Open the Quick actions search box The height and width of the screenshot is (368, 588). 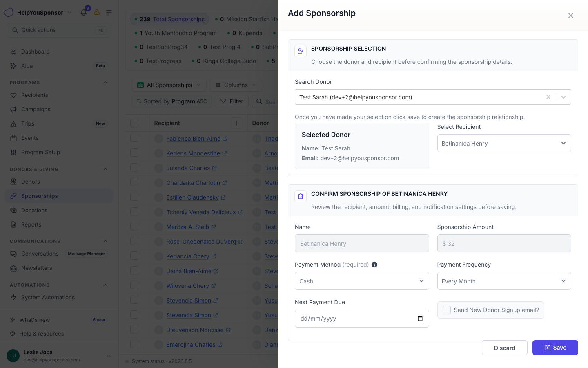[x=59, y=30]
